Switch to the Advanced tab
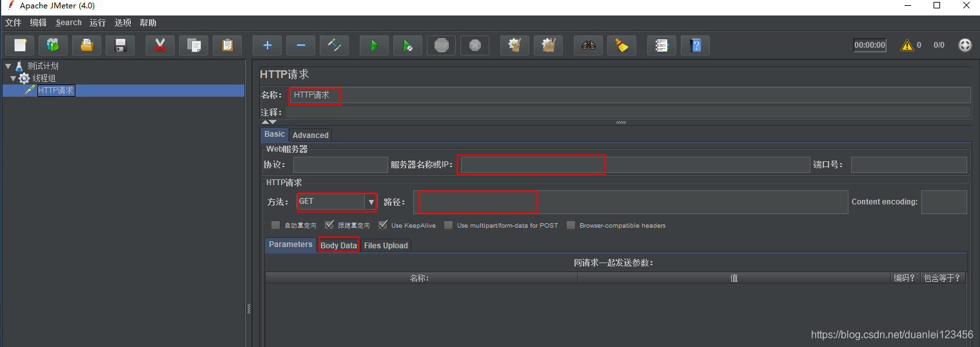 tap(311, 135)
